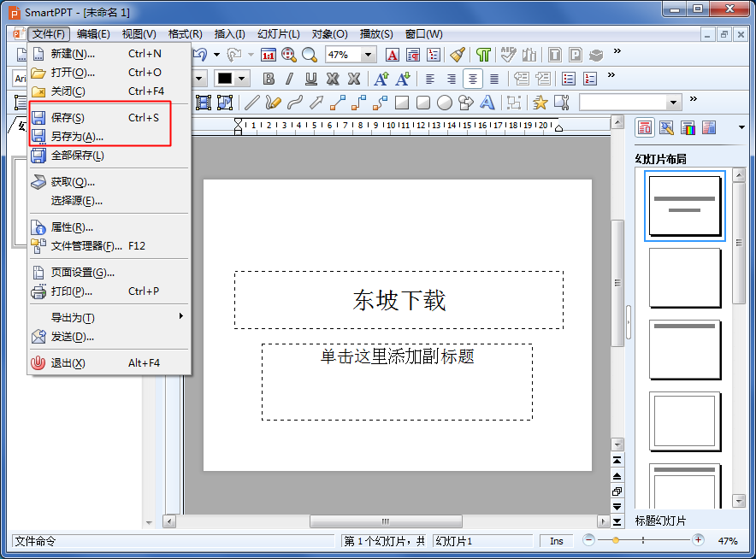Click the zoom slider handle
Viewport: 756px width, 559px height.
pos(616,541)
